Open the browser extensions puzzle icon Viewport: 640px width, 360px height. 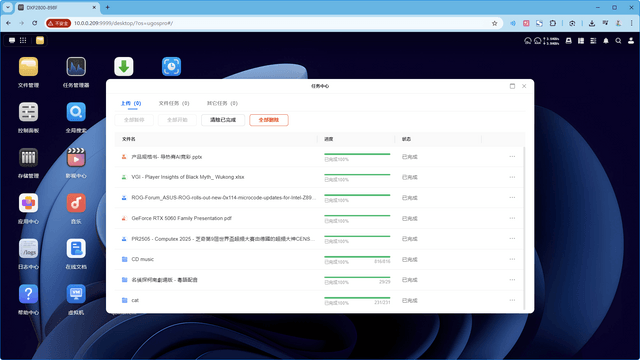point(553,23)
